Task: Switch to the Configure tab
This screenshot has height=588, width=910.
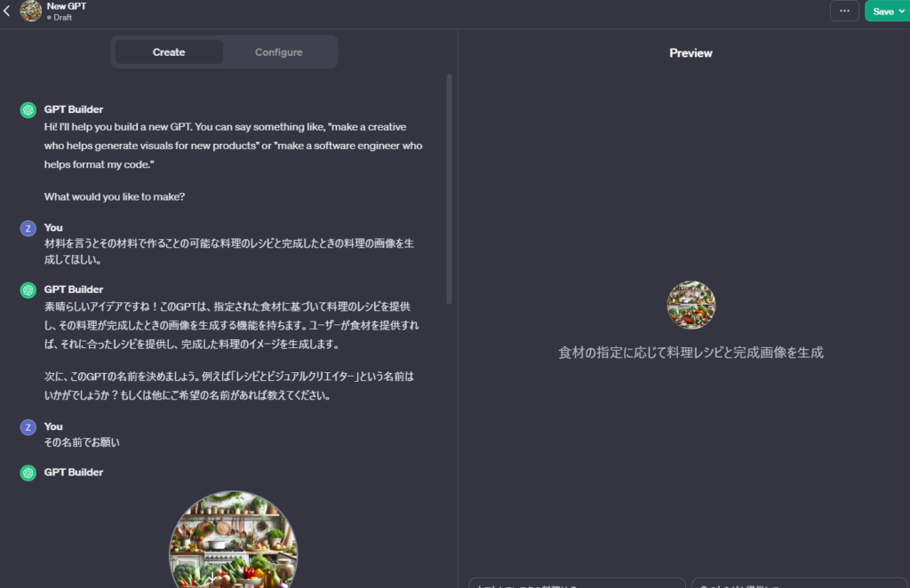Action: pos(278,52)
